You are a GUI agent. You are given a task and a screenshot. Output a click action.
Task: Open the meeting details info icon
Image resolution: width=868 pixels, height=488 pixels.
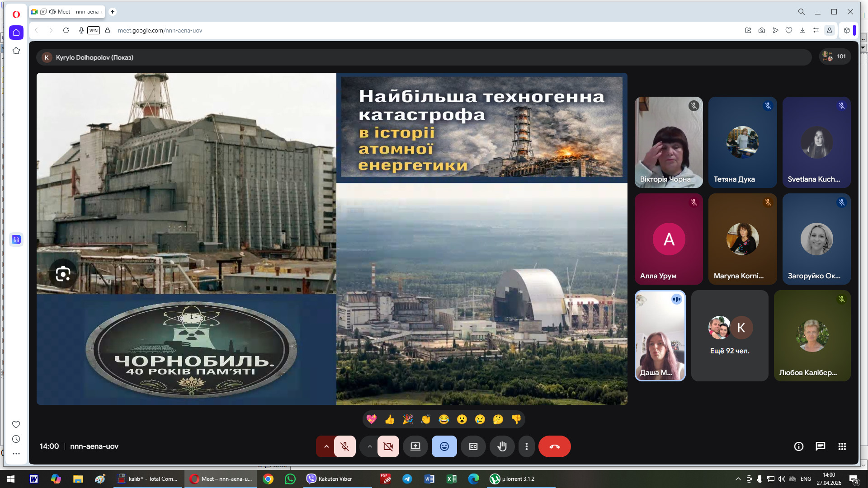pyautogui.click(x=799, y=446)
